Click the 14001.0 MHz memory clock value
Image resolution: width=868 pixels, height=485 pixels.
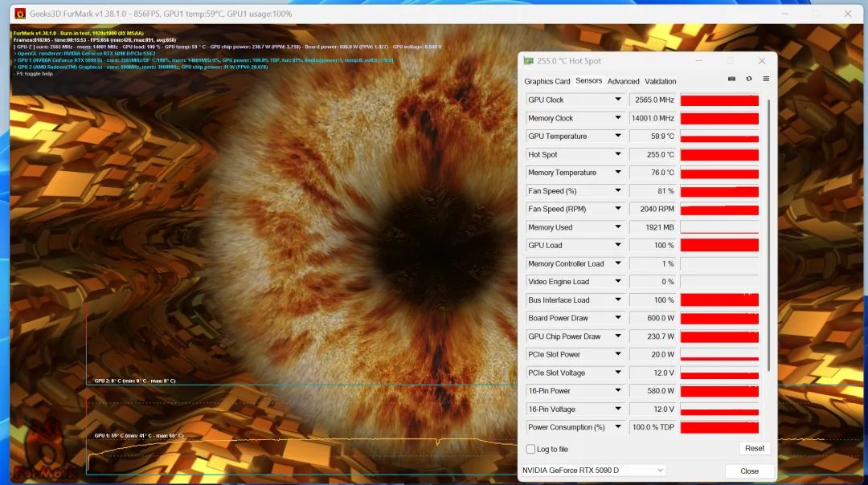point(653,118)
